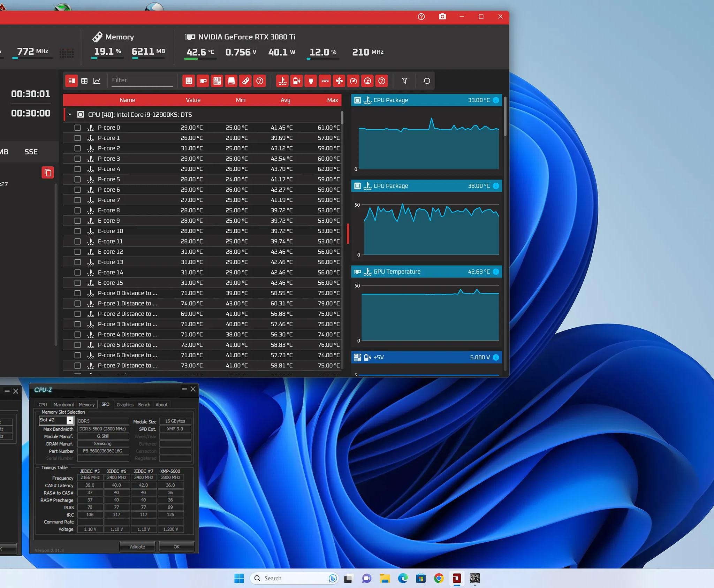Switch to the Bench tab in CPU-Z
The height and width of the screenshot is (588, 714).
coord(144,405)
